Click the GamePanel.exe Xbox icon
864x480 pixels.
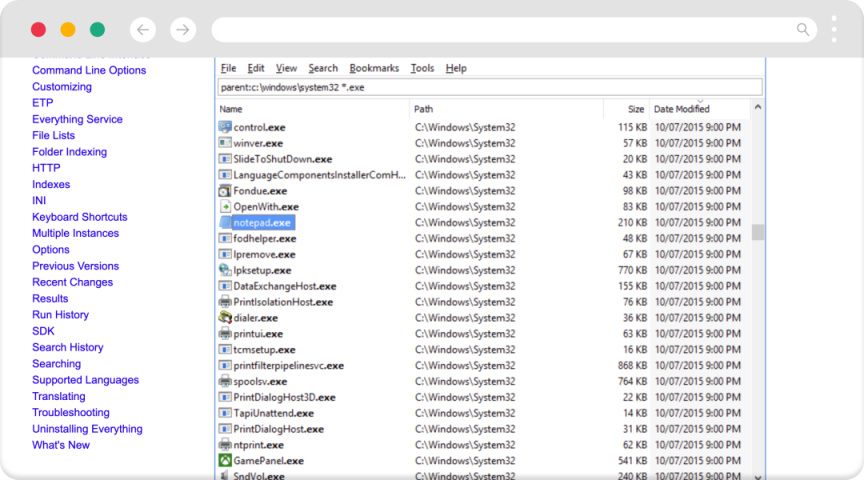point(225,461)
